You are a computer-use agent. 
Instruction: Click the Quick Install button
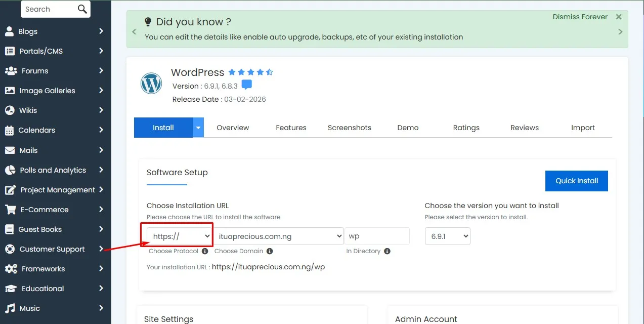(x=576, y=181)
